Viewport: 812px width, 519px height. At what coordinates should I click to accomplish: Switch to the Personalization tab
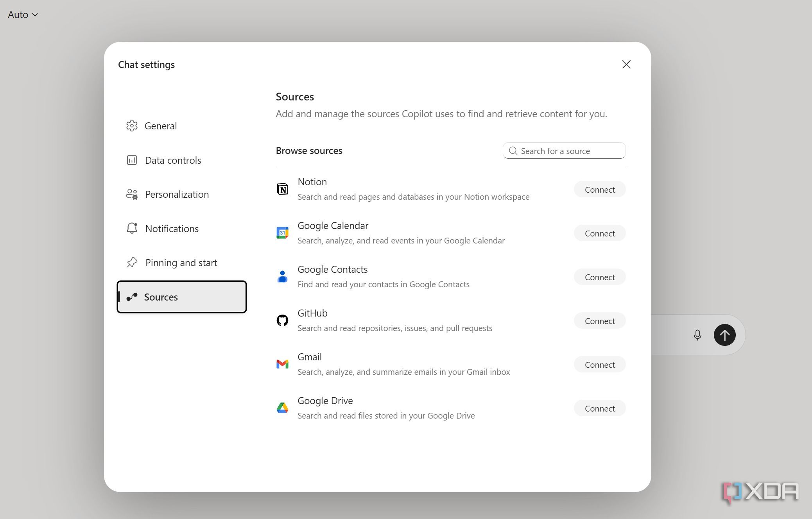click(x=182, y=194)
